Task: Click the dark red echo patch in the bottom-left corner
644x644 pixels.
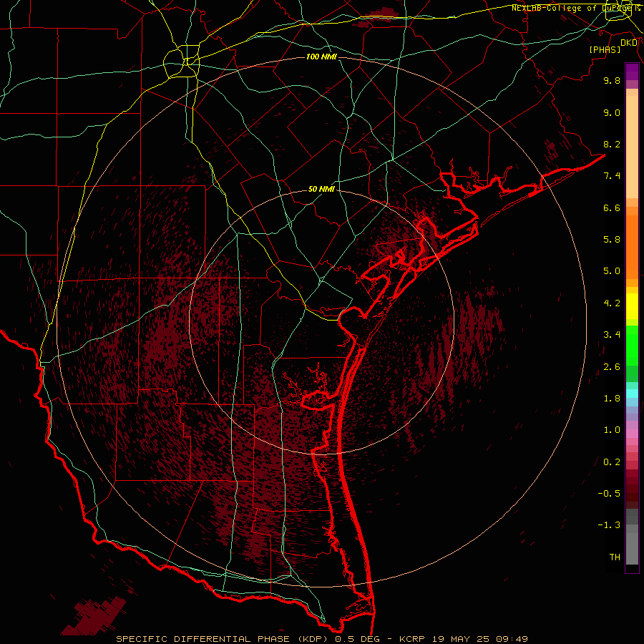Action: point(94,616)
